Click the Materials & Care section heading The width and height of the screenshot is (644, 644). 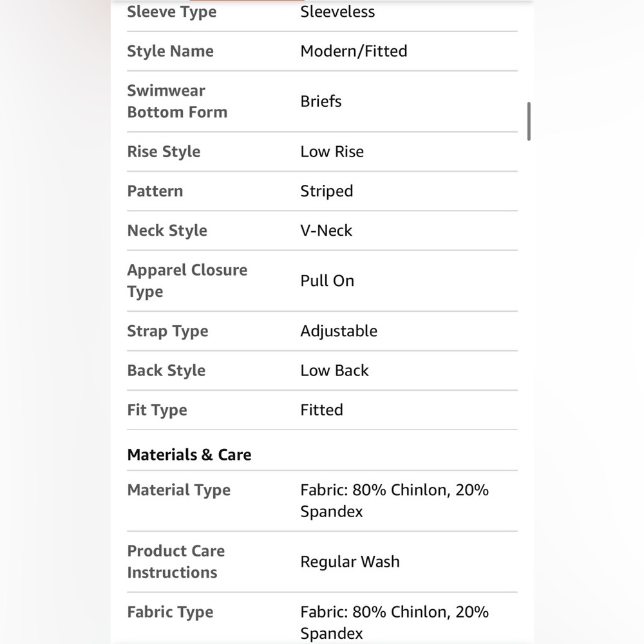189,455
